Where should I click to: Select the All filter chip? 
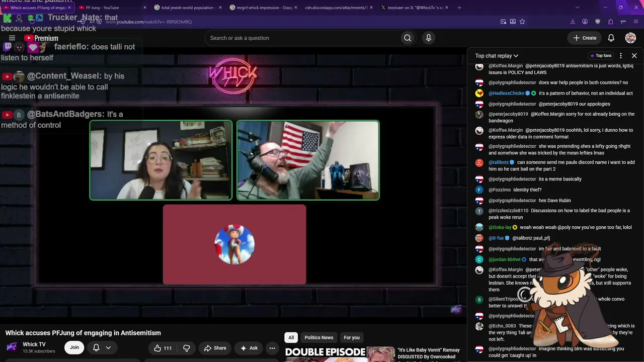pos(291,337)
